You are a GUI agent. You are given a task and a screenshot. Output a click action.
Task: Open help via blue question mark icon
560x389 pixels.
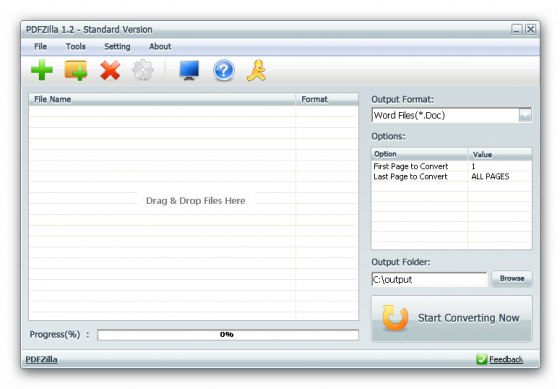(224, 70)
